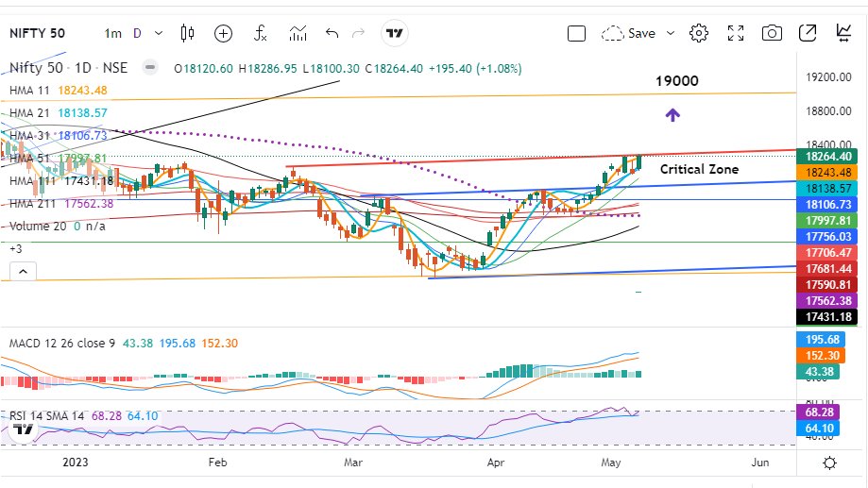
Task: Save the chart layout
Action: pos(641,33)
